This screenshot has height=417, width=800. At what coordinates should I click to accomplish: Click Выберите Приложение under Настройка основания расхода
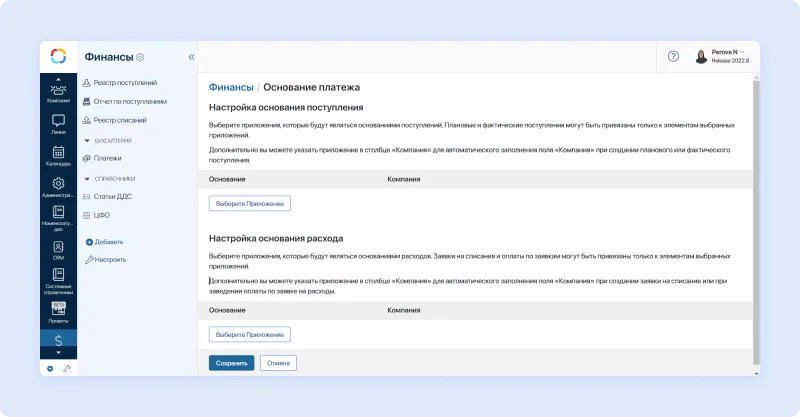click(249, 335)
